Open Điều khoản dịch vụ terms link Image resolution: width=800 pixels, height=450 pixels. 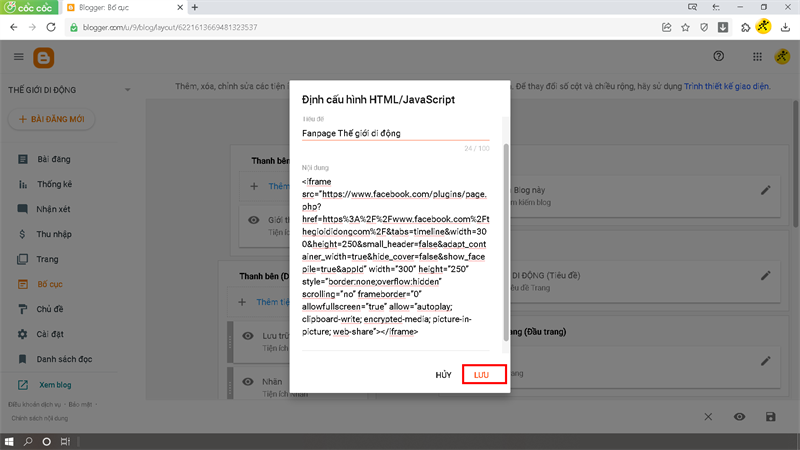pyautogui.click(x=34, y=405)
